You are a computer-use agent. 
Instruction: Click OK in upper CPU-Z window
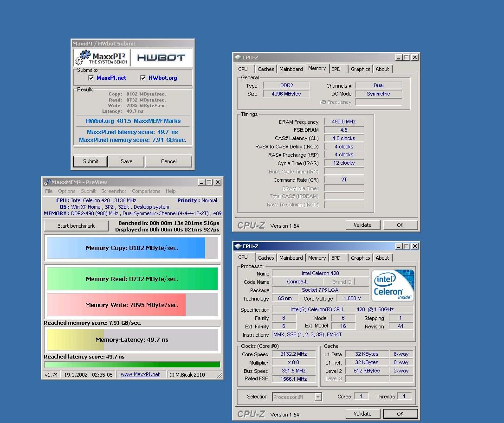click(x=400, y=225)
